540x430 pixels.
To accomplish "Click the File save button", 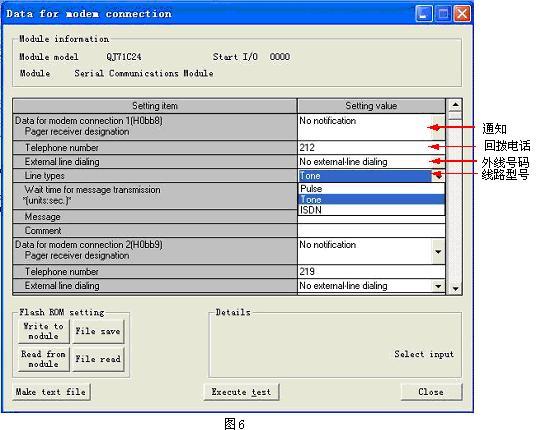I will tap(98, 331).
